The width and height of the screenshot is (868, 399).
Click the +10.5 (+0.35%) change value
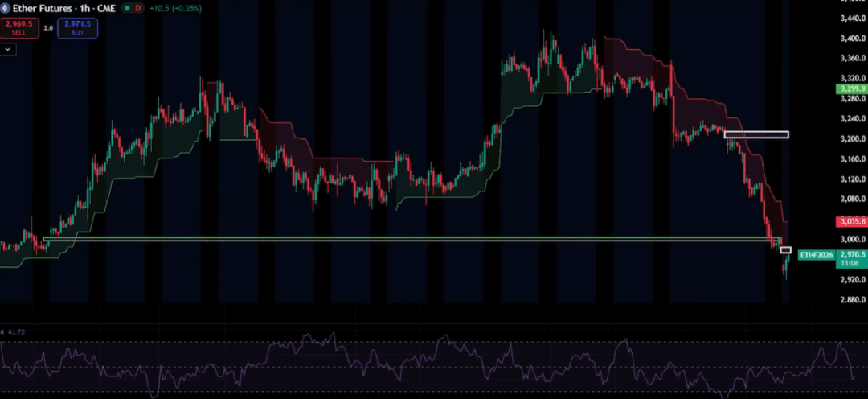pyautogui.click(x=175, y=8)
